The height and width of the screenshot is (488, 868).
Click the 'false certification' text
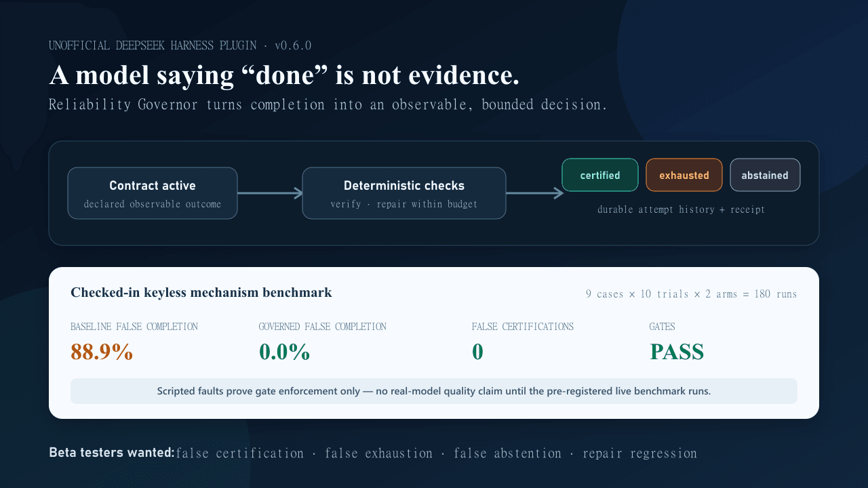coord(240,453)
